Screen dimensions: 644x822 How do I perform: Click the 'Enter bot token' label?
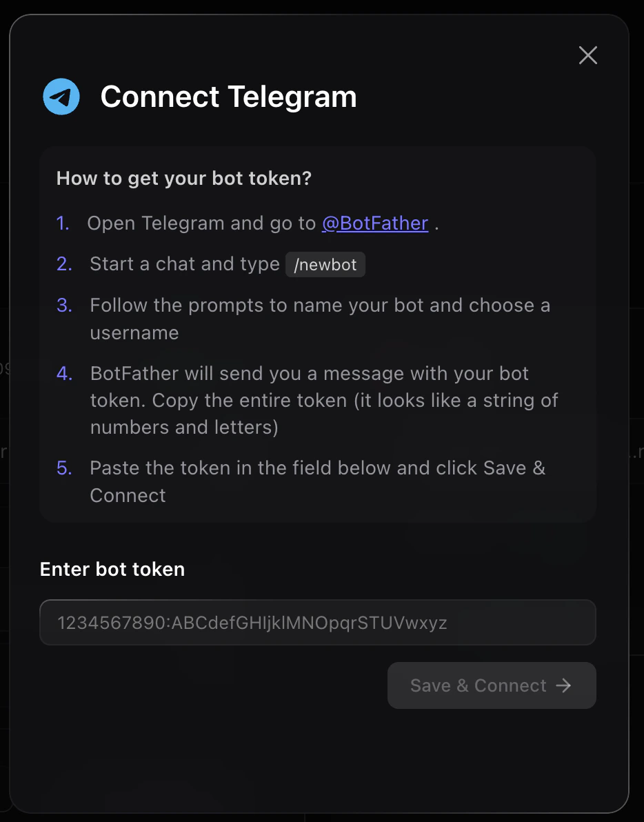click(112, 569)
